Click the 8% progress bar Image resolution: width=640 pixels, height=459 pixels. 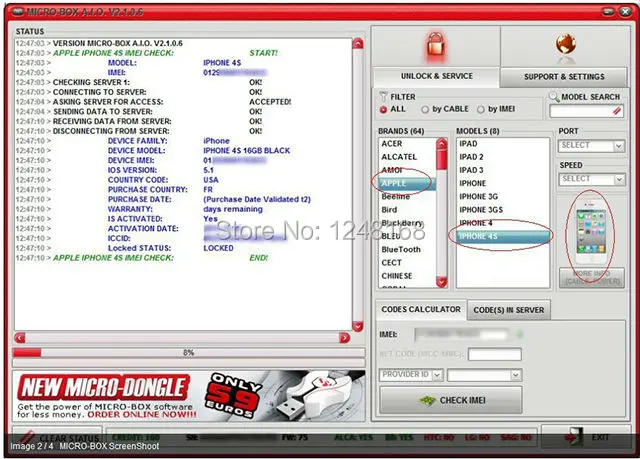pyautogui.click(x=189, y=353)
